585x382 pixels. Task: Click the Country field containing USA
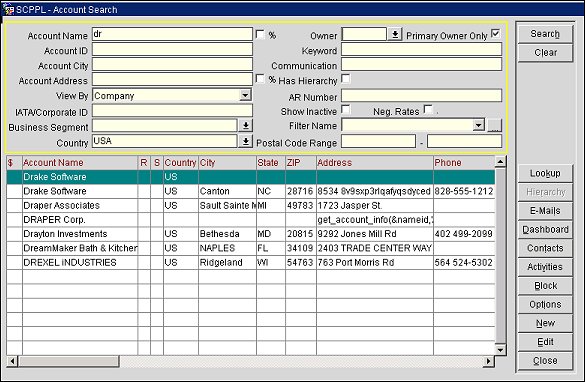tap(165, 141)
